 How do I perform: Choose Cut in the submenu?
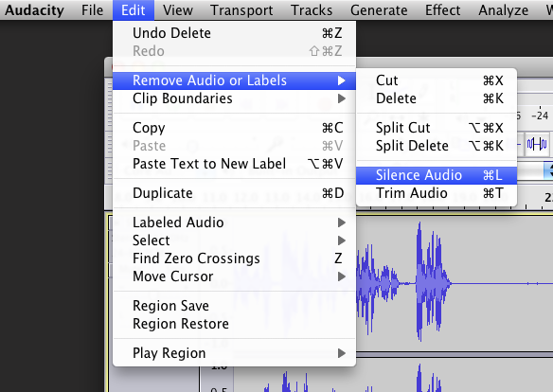pyautogui.click(x=437, y=80)
